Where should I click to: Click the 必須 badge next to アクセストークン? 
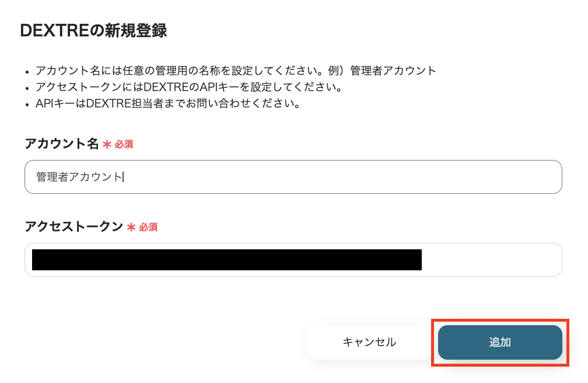148,228
